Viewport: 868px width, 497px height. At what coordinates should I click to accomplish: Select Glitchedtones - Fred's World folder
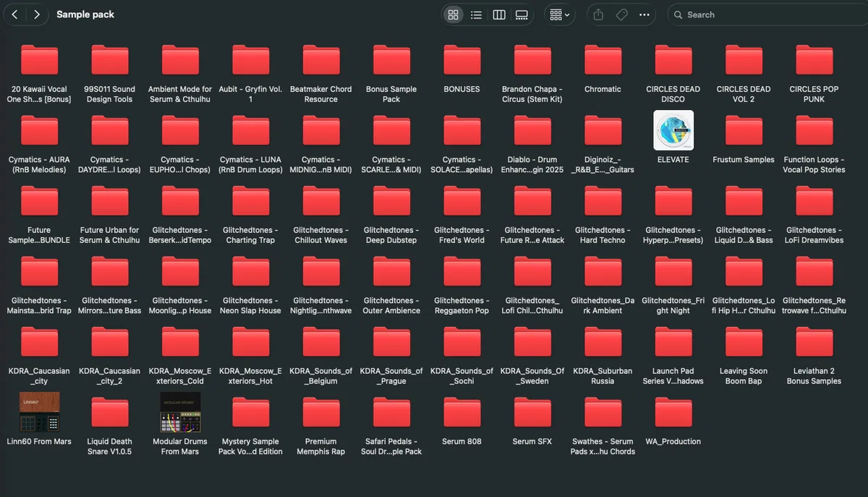[461, 202]
